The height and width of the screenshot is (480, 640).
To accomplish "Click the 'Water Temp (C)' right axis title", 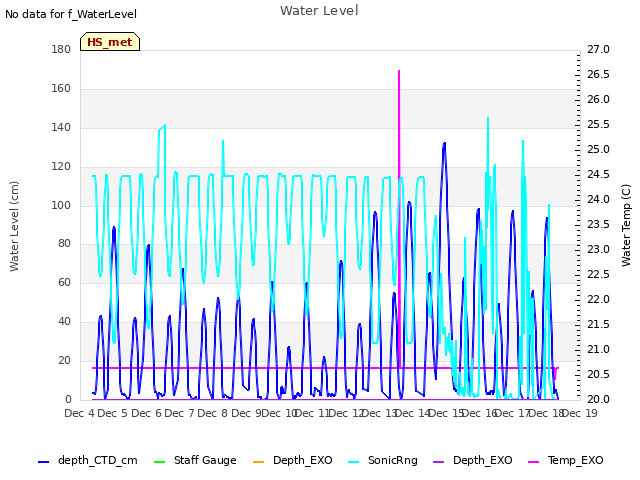I will (626, 225).
